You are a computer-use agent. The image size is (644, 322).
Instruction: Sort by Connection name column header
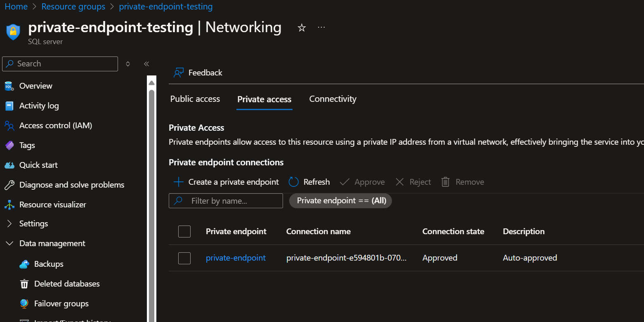tap(318, 231)
